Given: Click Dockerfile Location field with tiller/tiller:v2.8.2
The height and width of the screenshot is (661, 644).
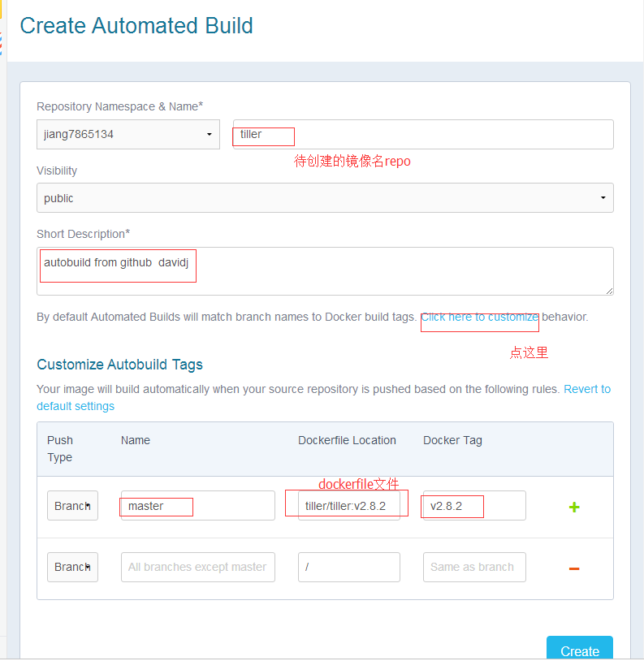Looking at the screenshot, I should pyautogui.click(x=348, y=506).
